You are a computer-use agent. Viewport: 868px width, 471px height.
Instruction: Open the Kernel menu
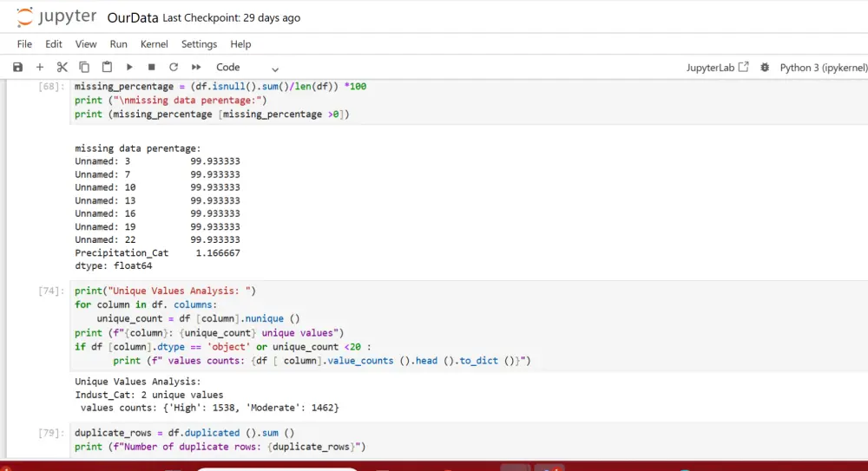tap(154, 43)
